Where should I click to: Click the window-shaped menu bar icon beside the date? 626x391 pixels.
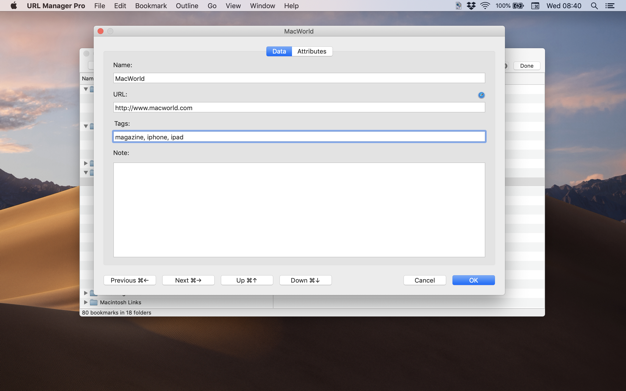pyautogui.click(x=535, y=6)
